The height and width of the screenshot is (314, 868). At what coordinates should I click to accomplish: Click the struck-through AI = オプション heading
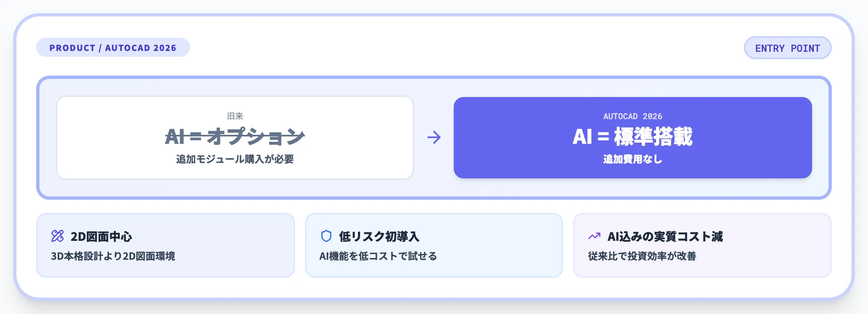pos(235,136)
